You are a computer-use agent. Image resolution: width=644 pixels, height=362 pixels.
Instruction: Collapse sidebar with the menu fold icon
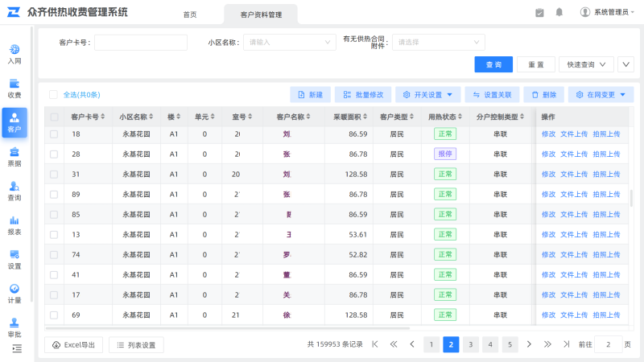pyautogui.click(x=17, y=349)
